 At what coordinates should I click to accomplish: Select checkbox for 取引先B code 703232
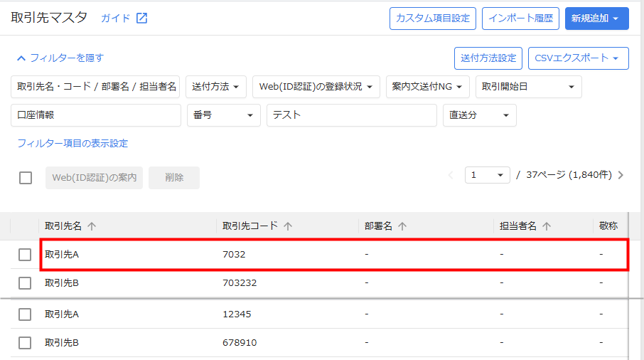(26, 283)
